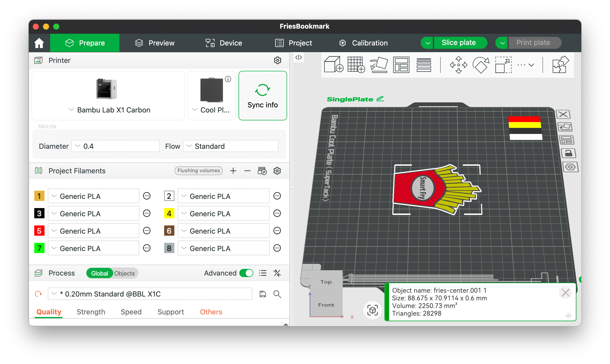
Task: Toggle the Advanced mode switch
Action: click(246, 273)
